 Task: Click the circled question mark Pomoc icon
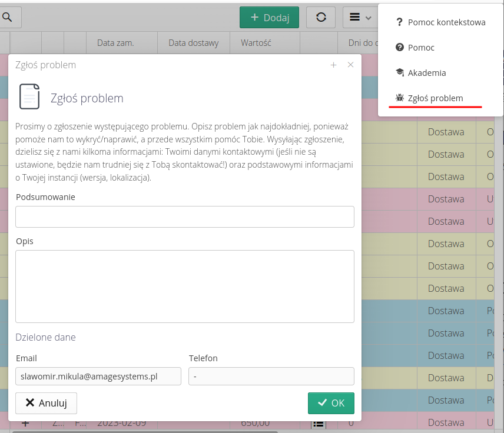click(400, 48)
